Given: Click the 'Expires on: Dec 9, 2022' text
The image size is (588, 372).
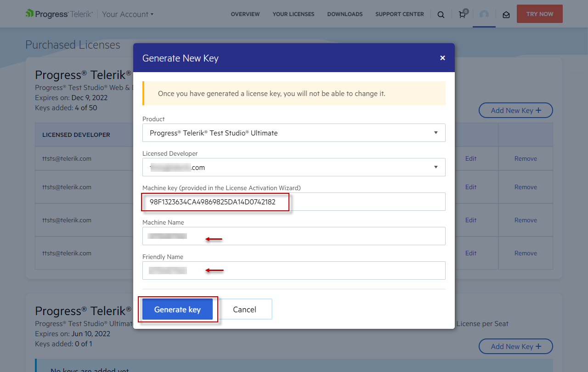Looking at the screenshot, I should tap(71, 97).
